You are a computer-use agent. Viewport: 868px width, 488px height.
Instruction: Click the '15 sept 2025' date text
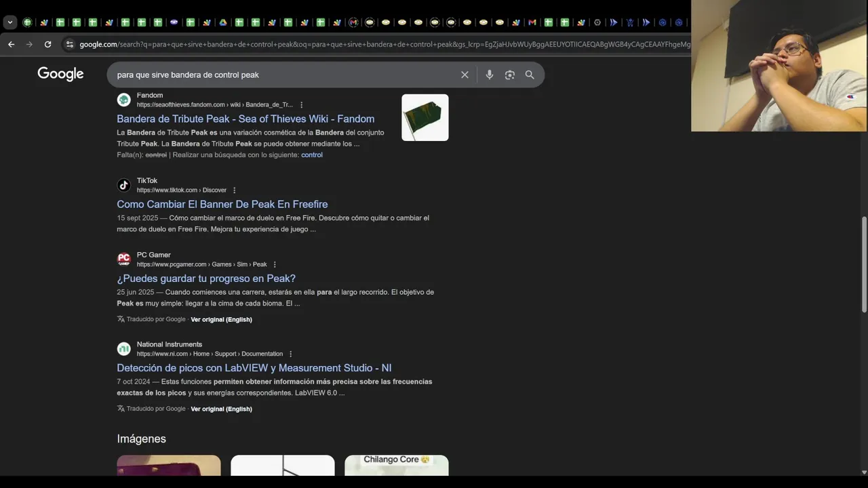(137, 218)
